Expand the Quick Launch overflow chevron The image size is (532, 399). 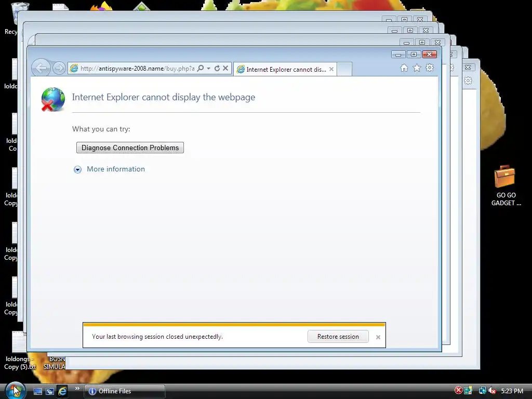tap(77, 389)
